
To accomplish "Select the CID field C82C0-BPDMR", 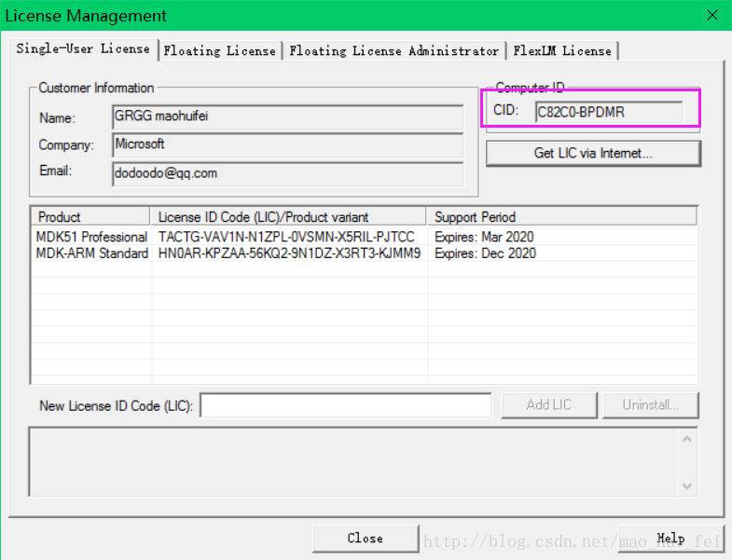I will [x=609, y=112].
